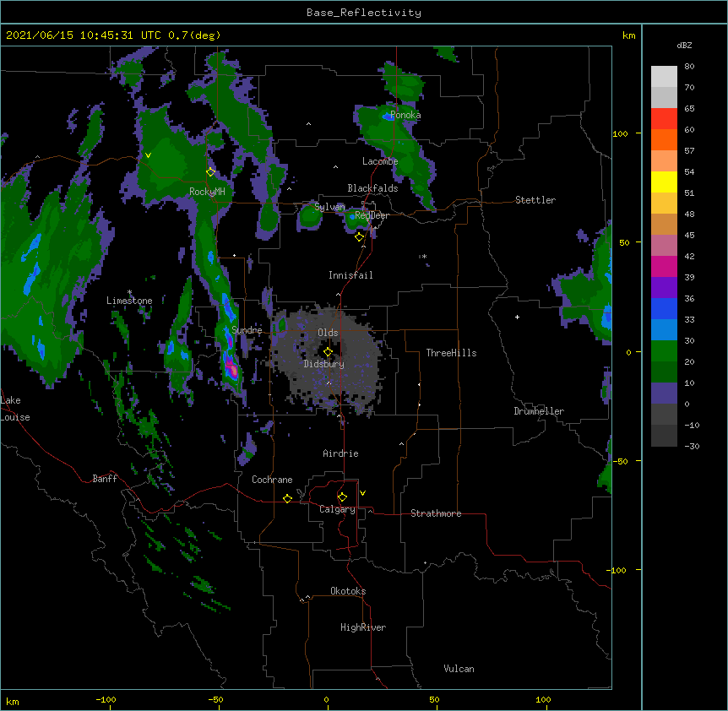This screenshot has width=728, height=711.
Task: Click the Olds city label
Action: pos(328,333)
